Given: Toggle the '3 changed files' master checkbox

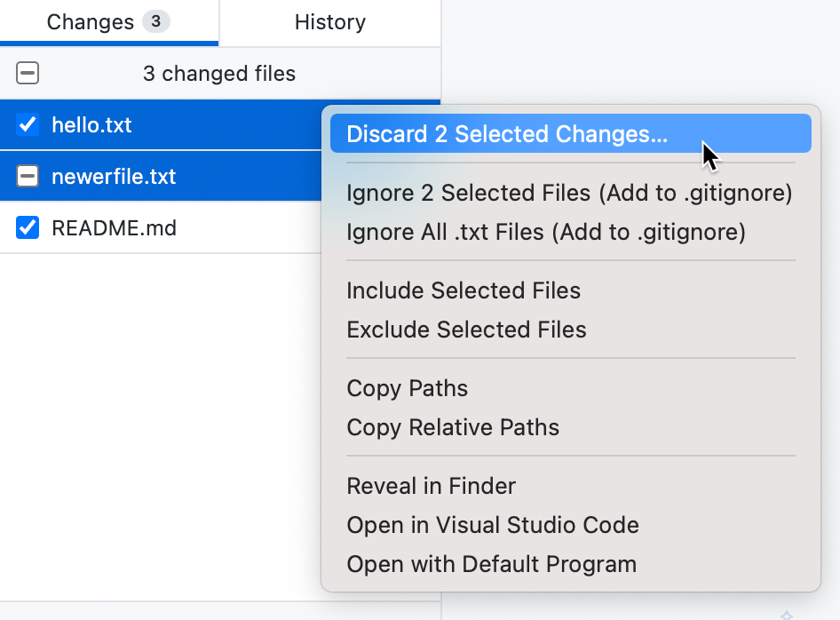Looking at the screenshot, I should pyautogui.click(x=27, y=73).
